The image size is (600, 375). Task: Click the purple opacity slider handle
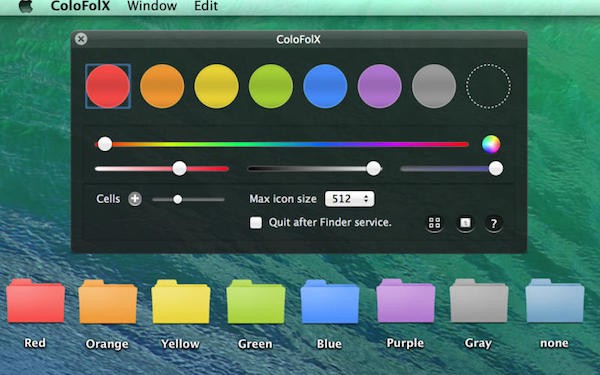pos(496,168)
